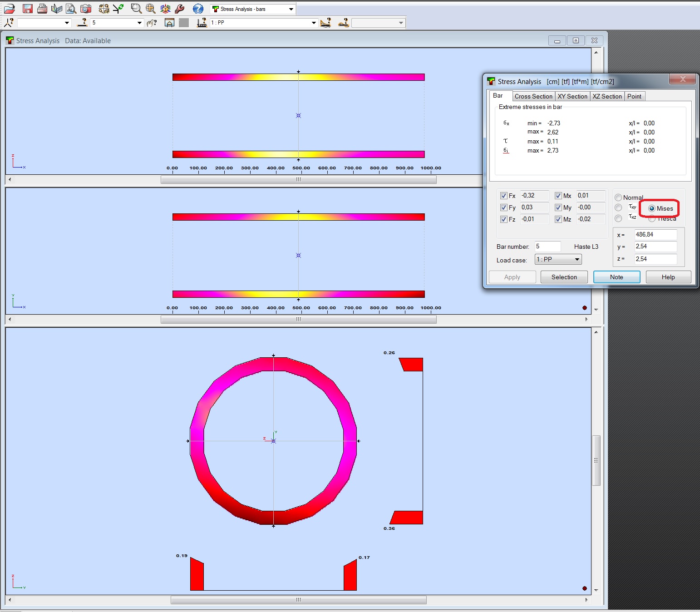This screenshot has height=612, width=700.
Task: Print using the printer toolbar icon
Action: [42, 8]
